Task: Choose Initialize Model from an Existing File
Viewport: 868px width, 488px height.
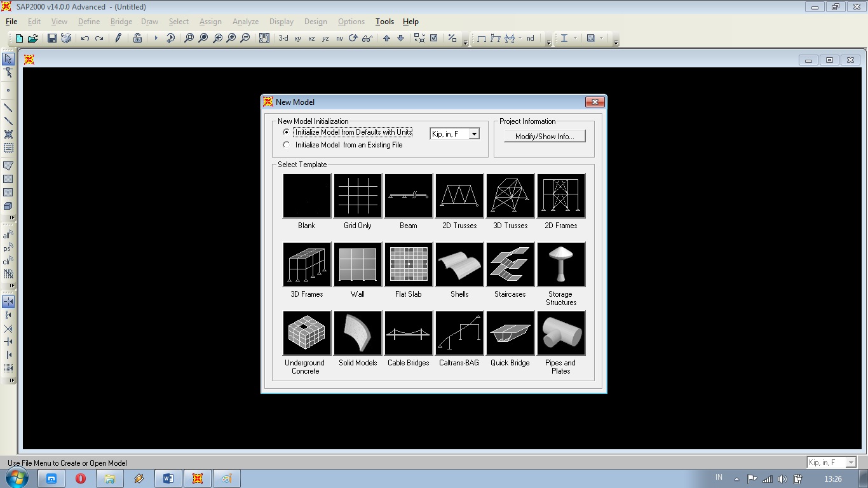Action: click(x=287, y=144)
